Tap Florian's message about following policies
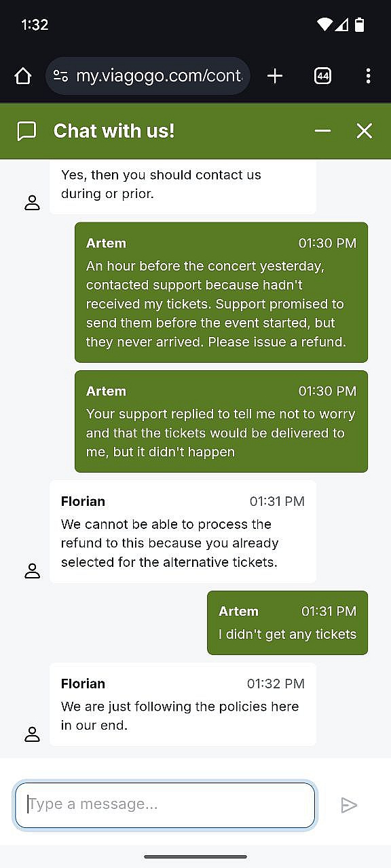The height and width of the screenshot is (868, 391). click(183, 705)
